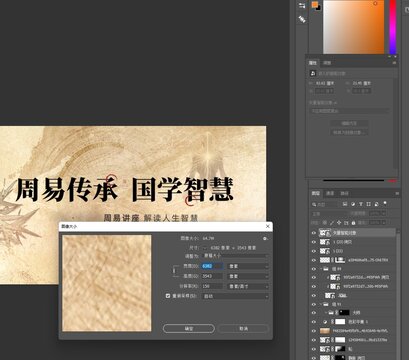
Task: Filter layers by type layers icon
Action: [x=361, y=204]
